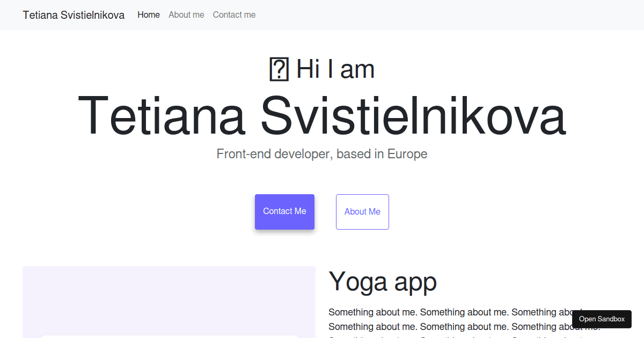Click the Yoga app project heading
The height and width of the screenshot is (338, 644).
pos(383,282)
